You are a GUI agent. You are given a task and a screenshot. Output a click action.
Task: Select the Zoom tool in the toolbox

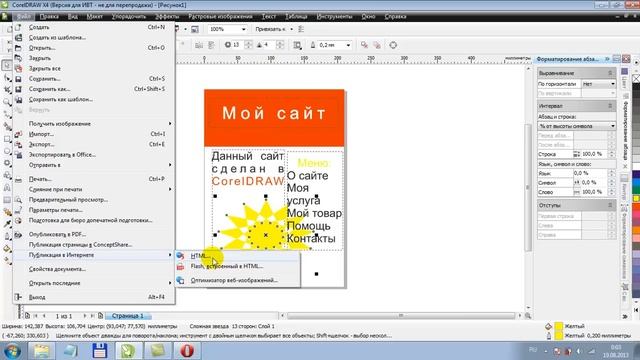click(x=7, y=102)
